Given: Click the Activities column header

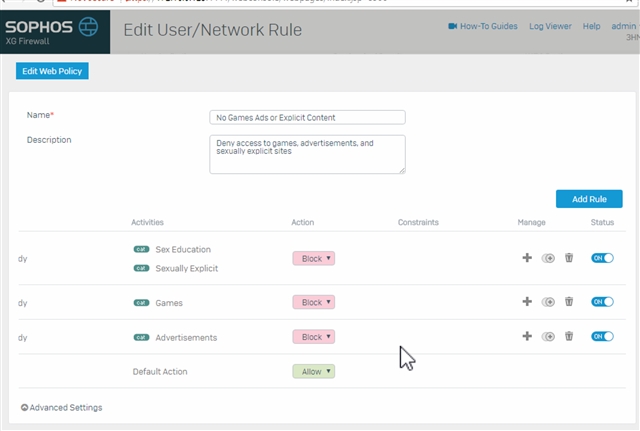Looking at the screenshot, I should pyautogui.click(x=147, y=222).
